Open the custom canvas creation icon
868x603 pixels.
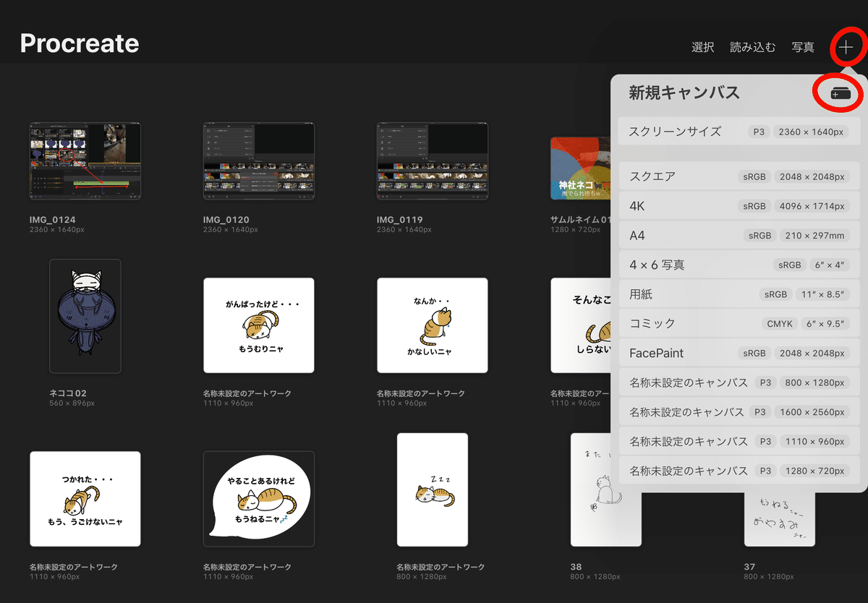click(x=840, y=93)
